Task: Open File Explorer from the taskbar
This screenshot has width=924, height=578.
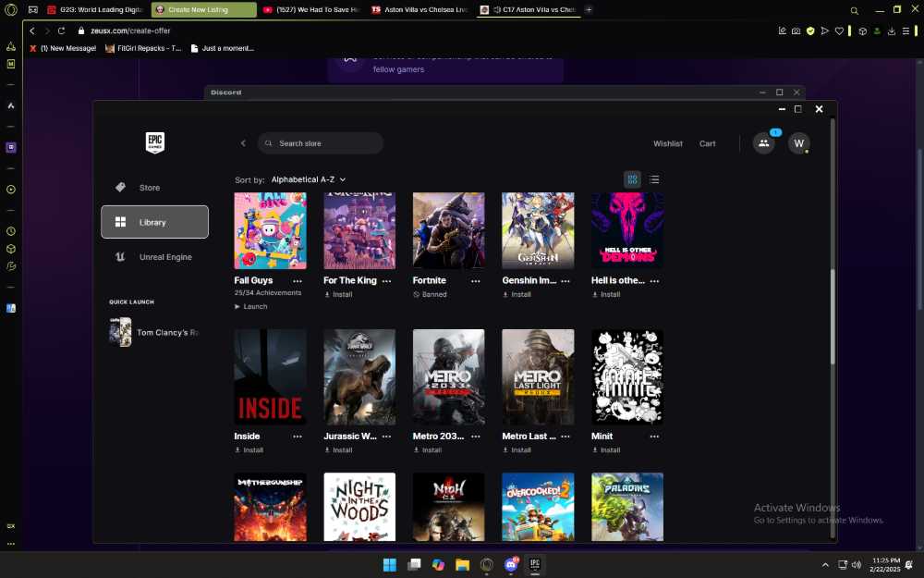Action: tap(463, 564)
